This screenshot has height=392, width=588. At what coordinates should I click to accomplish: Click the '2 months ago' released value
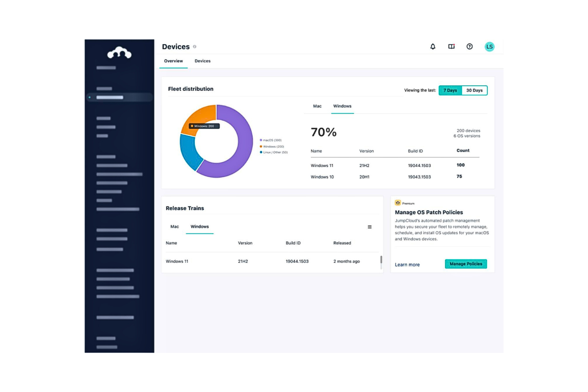click(x=346, y=261)
